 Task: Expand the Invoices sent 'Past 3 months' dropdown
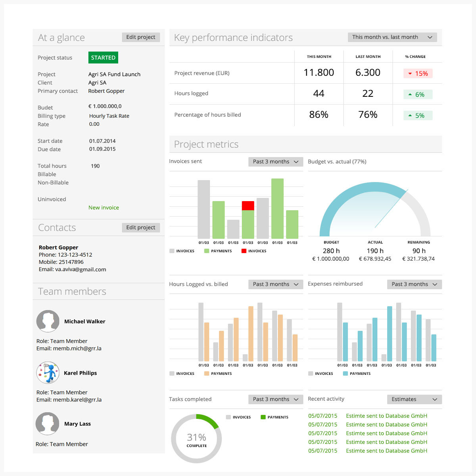click(x=275, y=162)
